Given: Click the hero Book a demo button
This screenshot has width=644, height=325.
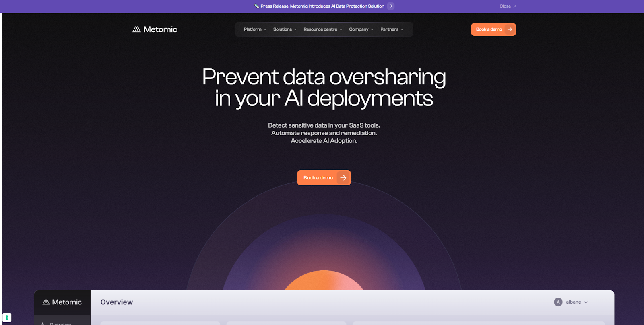Looking at the screenshot, I should 324,178.
